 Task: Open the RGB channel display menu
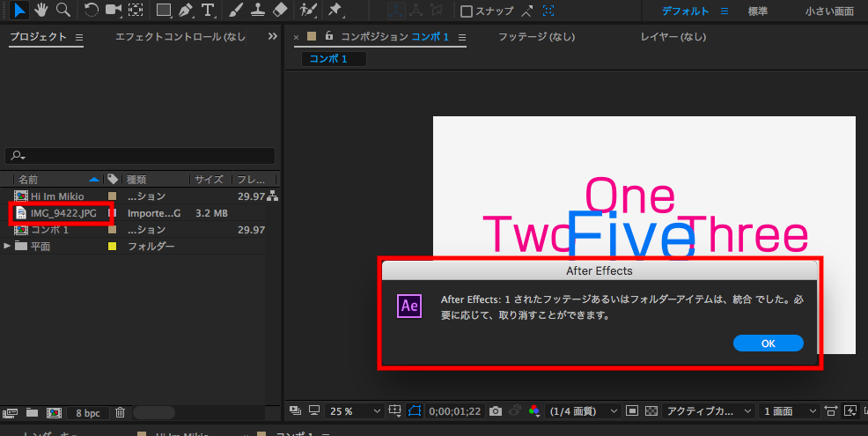[533, 411]
